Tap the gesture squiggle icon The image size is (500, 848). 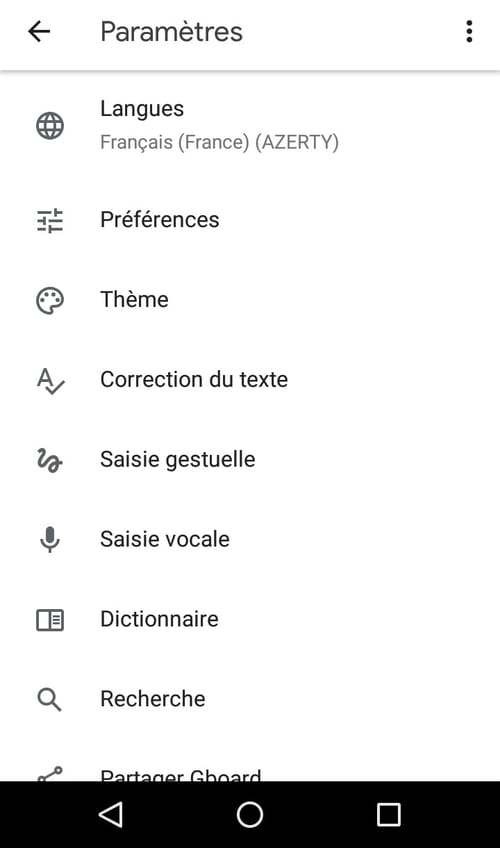[49, 460]
